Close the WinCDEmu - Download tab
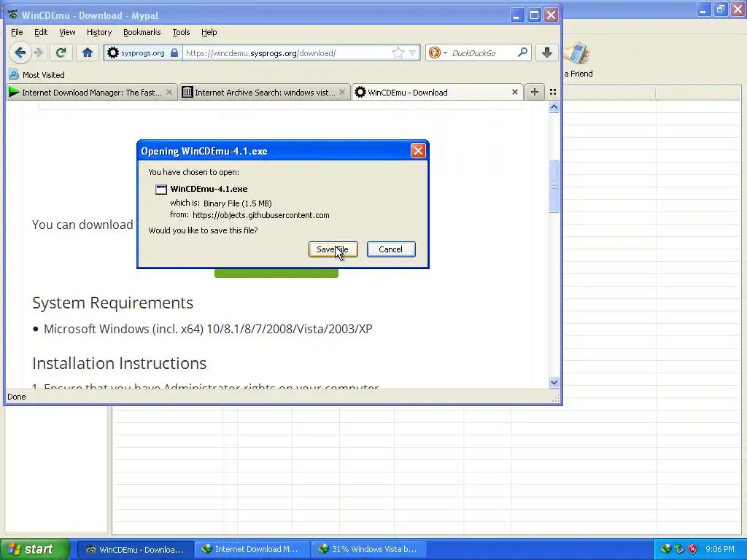747x560 pixels. [515, 92]
